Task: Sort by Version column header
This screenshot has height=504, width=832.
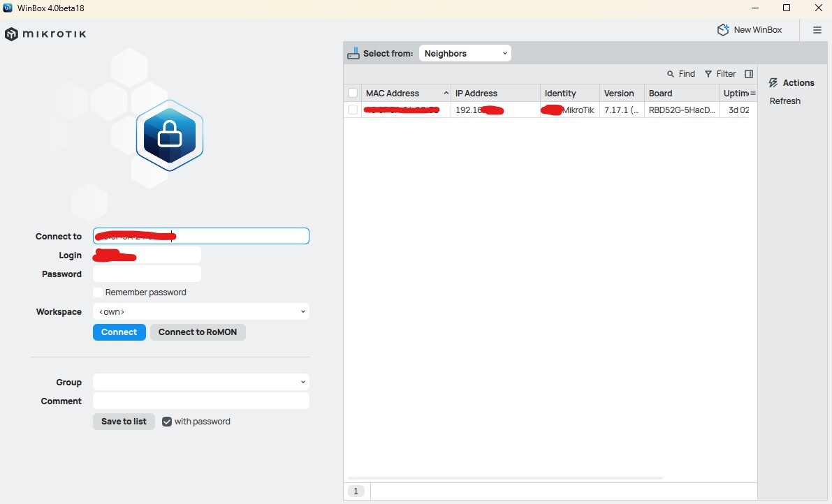Action: pos(622,94)
